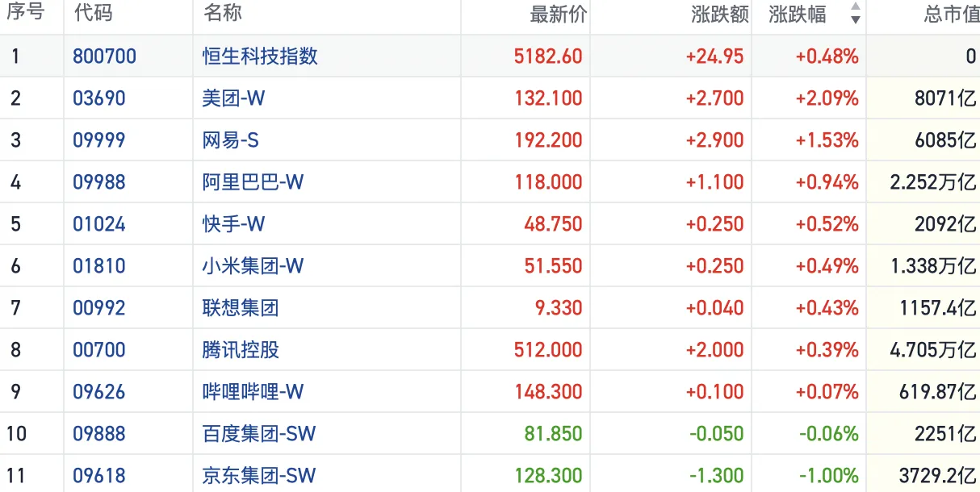Click the descending sort arrow beside 涨跌幅
The image size is (980, 492).
coord(855,19)
